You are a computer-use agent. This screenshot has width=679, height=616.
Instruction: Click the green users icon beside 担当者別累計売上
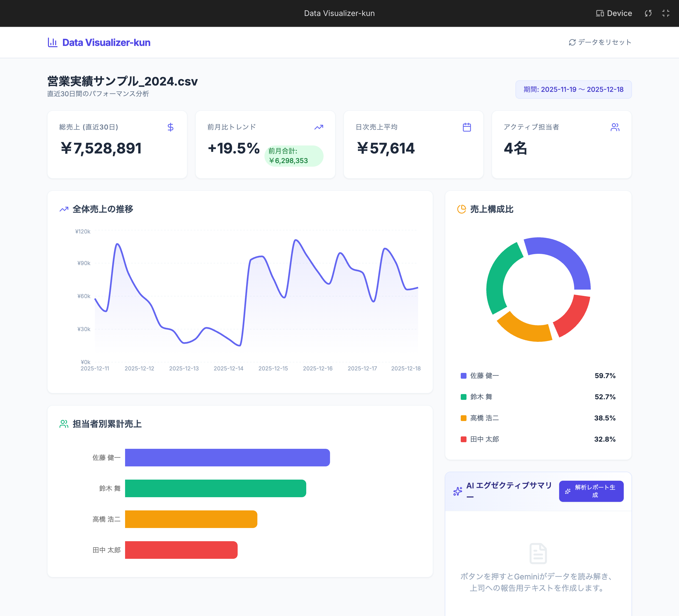click(x=64, y=424)
